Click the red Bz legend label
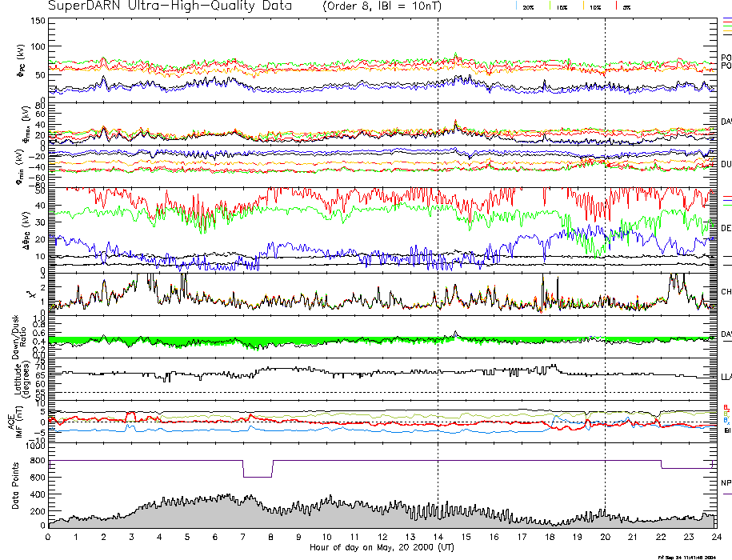732x560 pixels. coord(726,407)
